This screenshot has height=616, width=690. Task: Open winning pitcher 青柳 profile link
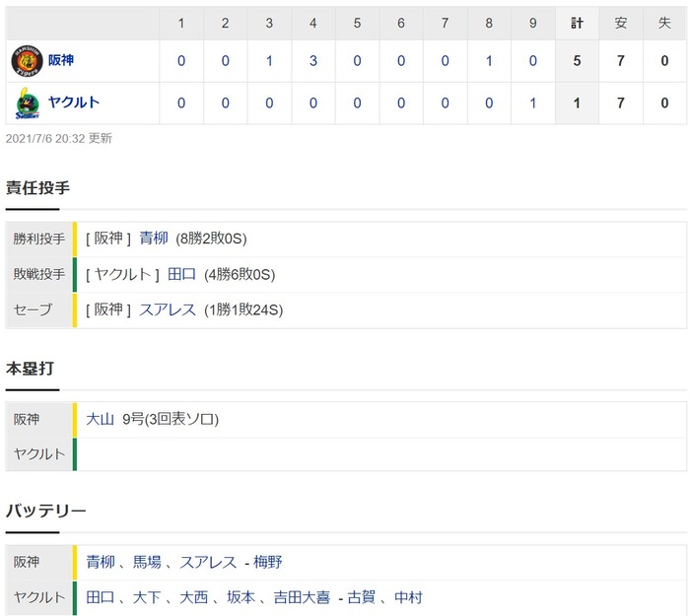coord(154,239)
